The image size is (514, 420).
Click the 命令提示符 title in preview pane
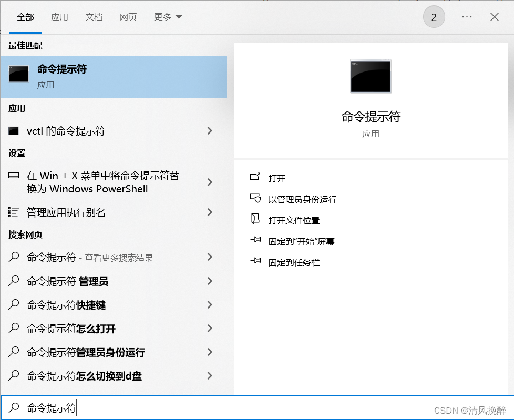371,116
